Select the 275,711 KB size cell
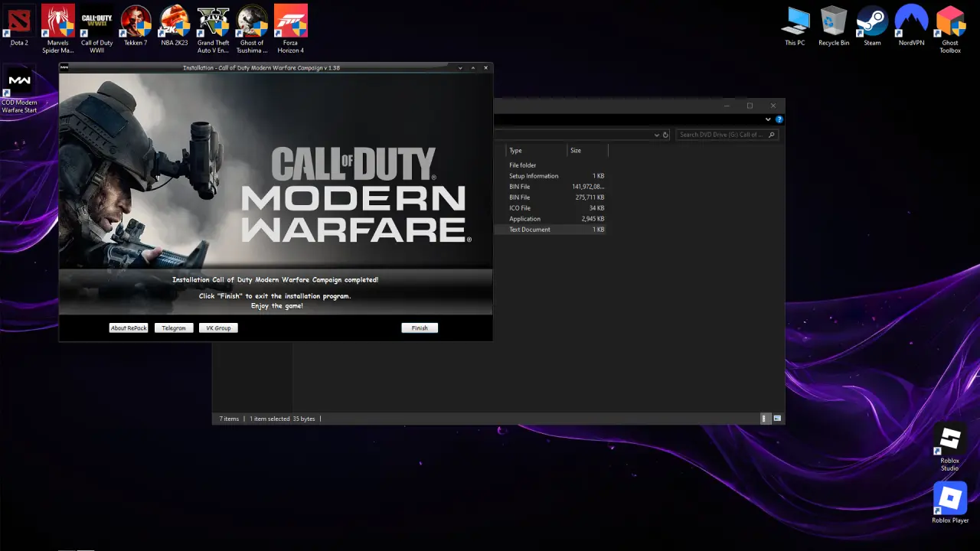Image resolution: width=980 pixels, height=551 pixels. pos(590,197)
